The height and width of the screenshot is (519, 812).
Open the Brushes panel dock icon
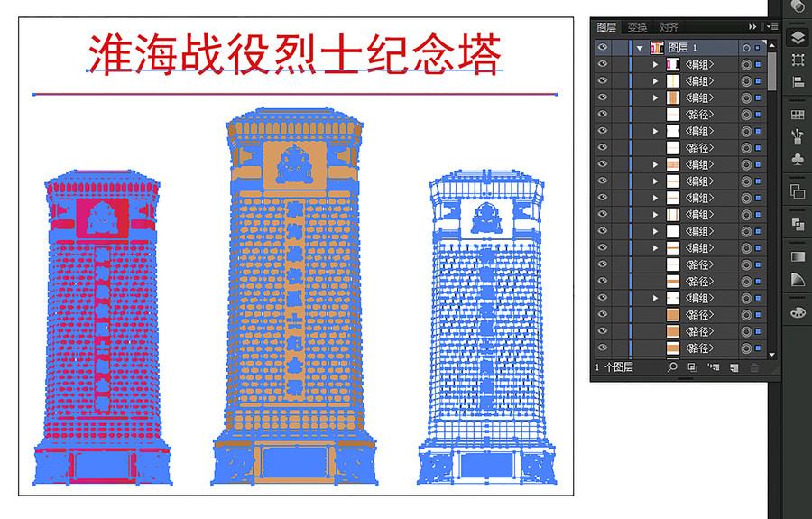tap(798, 136)
